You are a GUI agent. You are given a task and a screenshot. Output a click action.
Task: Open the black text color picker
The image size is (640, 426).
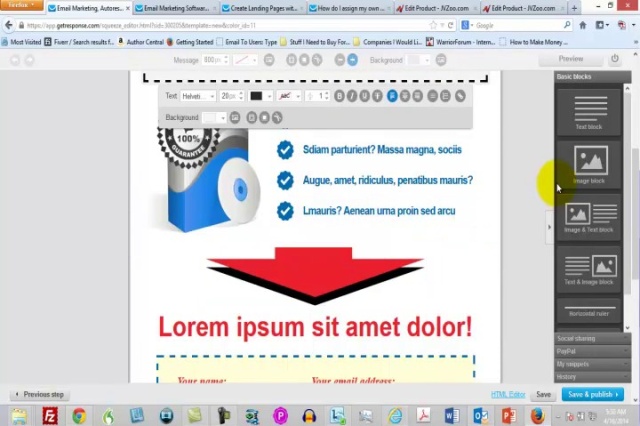260,96
